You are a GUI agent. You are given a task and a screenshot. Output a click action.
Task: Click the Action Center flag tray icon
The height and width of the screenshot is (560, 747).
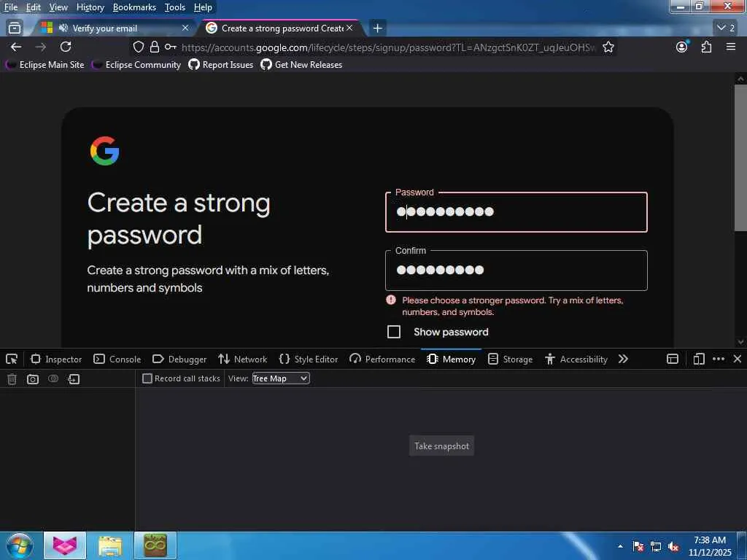point(638,547)
